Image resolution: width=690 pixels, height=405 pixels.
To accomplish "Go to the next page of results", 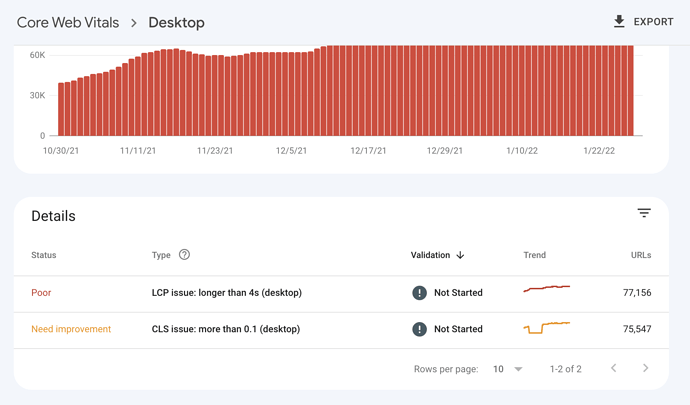I will click(645, 368).
